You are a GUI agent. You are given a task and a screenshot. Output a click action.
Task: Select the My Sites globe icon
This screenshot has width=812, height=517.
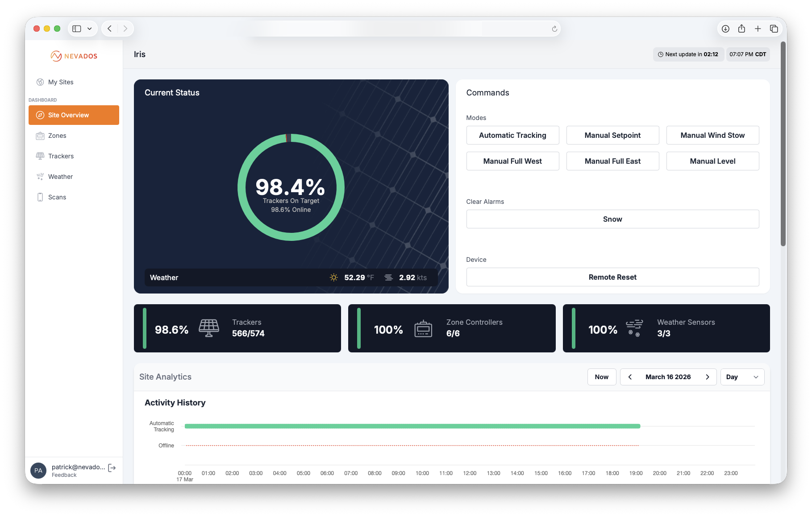point(40,82)
